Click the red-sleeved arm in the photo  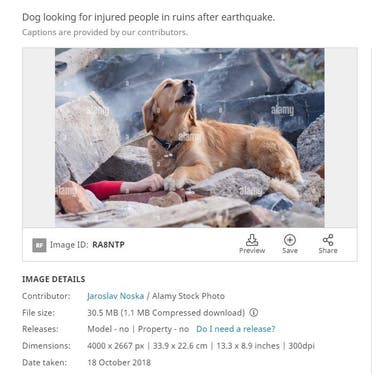coord(122,187)
